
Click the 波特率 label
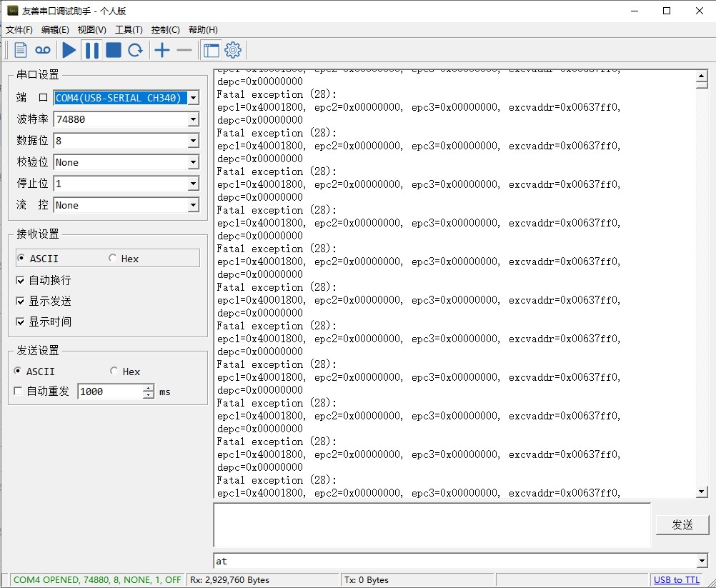32,119
